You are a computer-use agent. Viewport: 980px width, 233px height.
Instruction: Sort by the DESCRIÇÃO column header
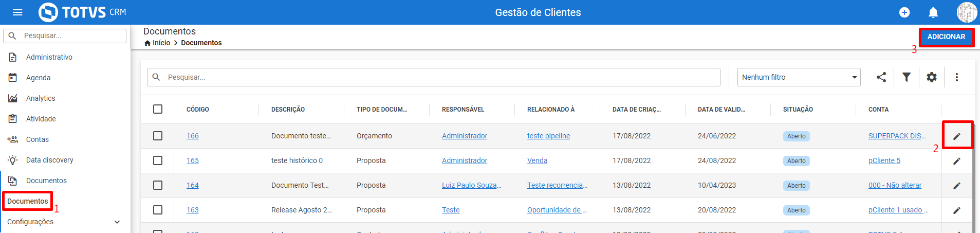(x=288, y=110)
